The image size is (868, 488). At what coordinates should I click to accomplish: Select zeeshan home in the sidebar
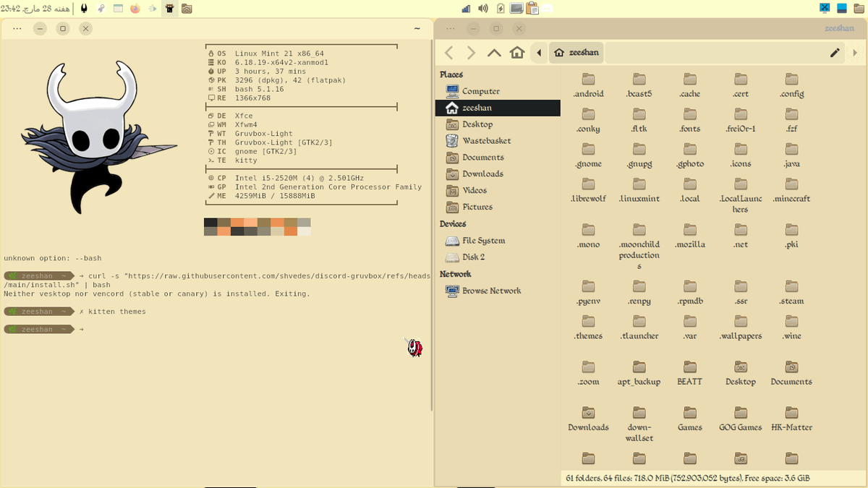click(498, 108)
